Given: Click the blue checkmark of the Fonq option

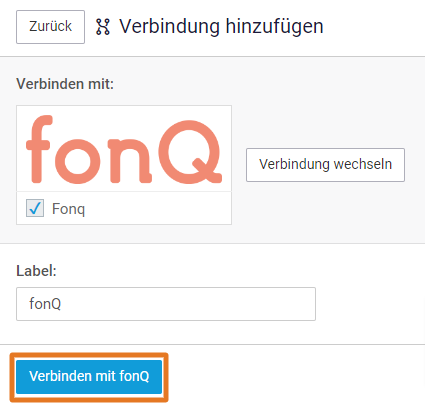Looking at the screenshot, I should pos(35,208).
